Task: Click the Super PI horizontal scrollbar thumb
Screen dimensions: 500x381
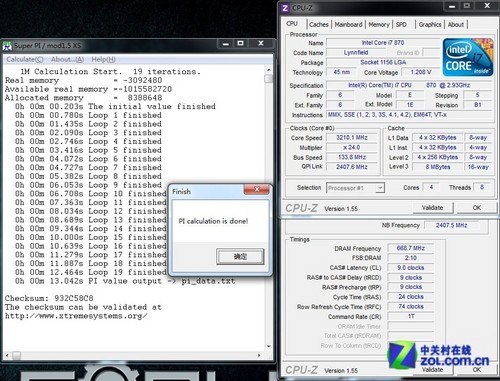Action: pos(16,356)
